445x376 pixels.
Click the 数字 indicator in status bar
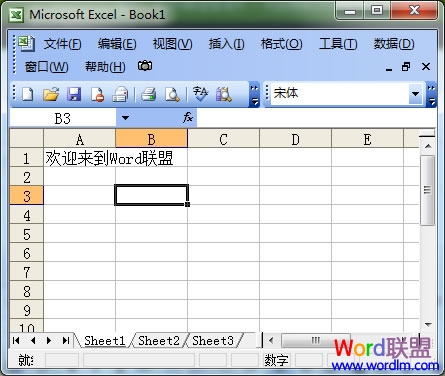pos(276,360)
